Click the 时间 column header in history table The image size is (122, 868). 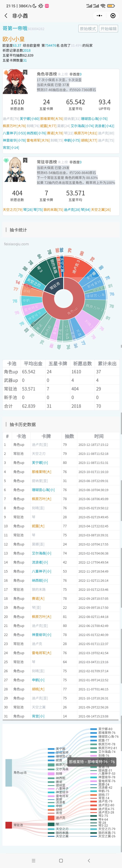click(x=99, y=436)
